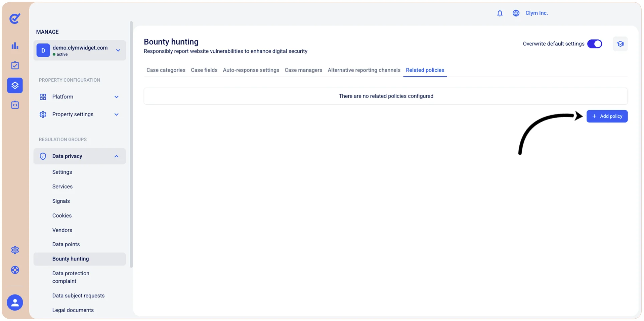Toggle Overwrite default settings switch
Viewport: 644px width, 321px height.
click(595, 44)
